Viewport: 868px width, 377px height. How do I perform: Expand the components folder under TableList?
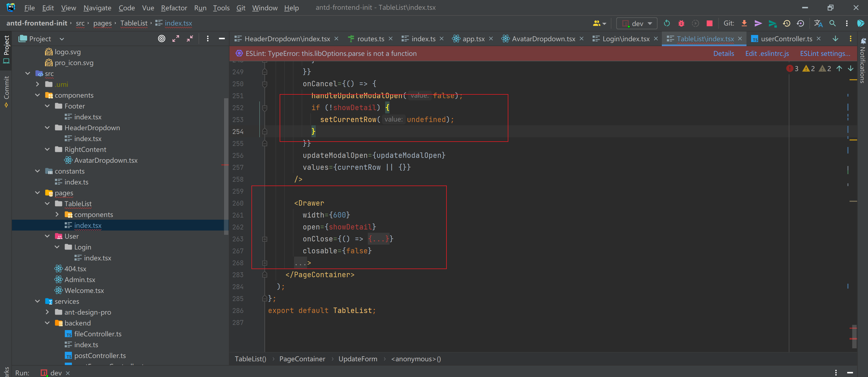pos(57,214)
